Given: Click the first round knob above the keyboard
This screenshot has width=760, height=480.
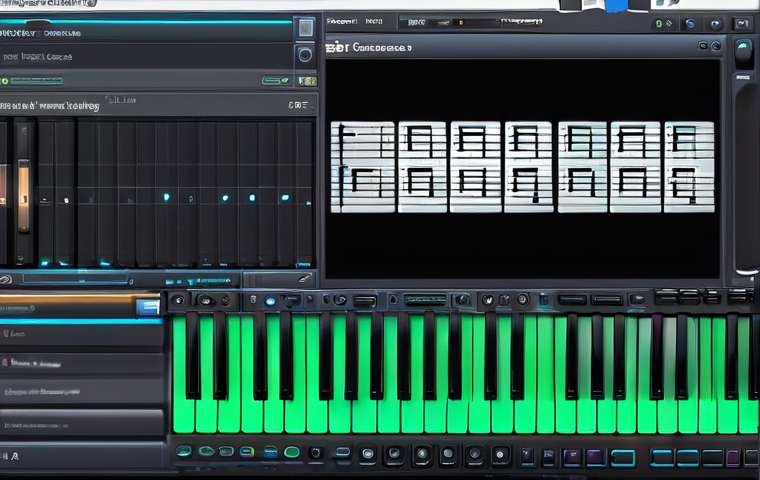Looking at the screenshot, I should (x=178, y=301).
